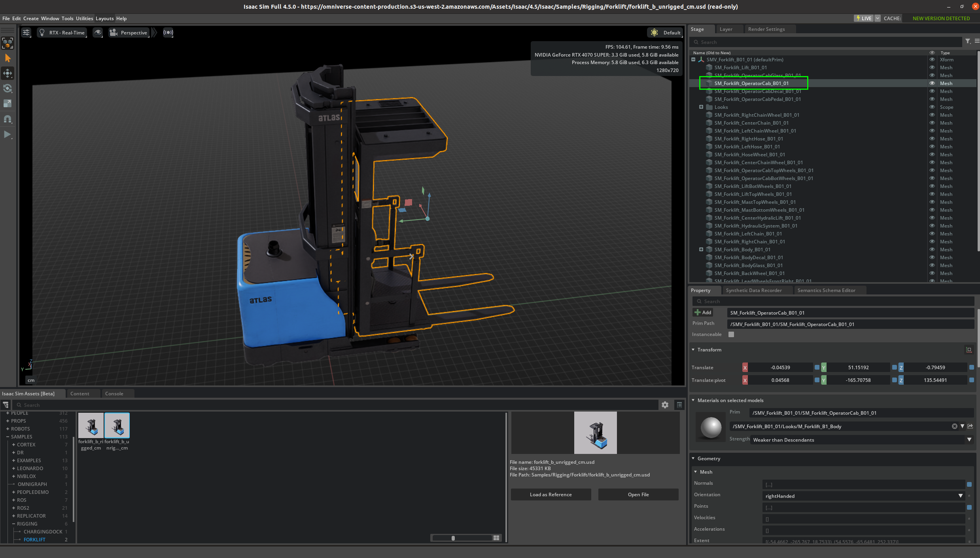Click the asset browser gear settings icon
Viewport: 980px width, 558px height.
[x=665, y=404]
